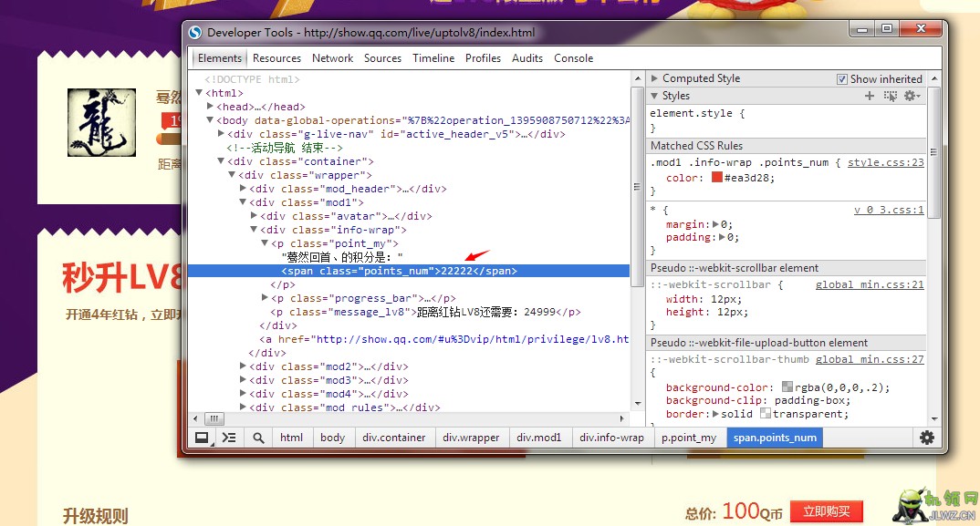
Task: Open the Console tab
Action: (573, 58)
